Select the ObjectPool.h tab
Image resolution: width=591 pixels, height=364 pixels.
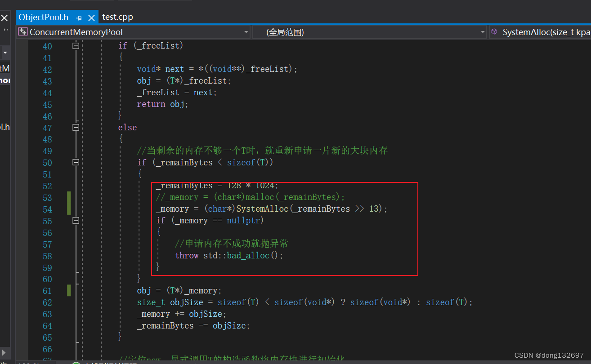(x=44, y=17)
